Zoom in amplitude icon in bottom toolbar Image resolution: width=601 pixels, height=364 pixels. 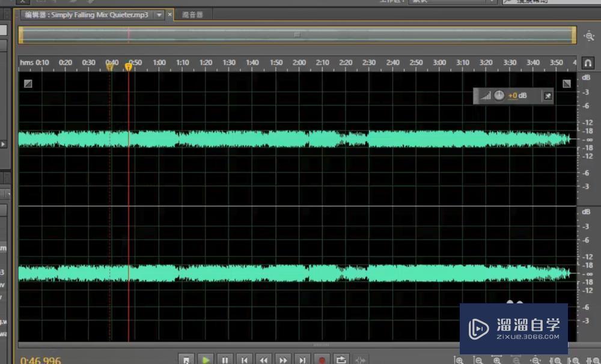(459, 360)
